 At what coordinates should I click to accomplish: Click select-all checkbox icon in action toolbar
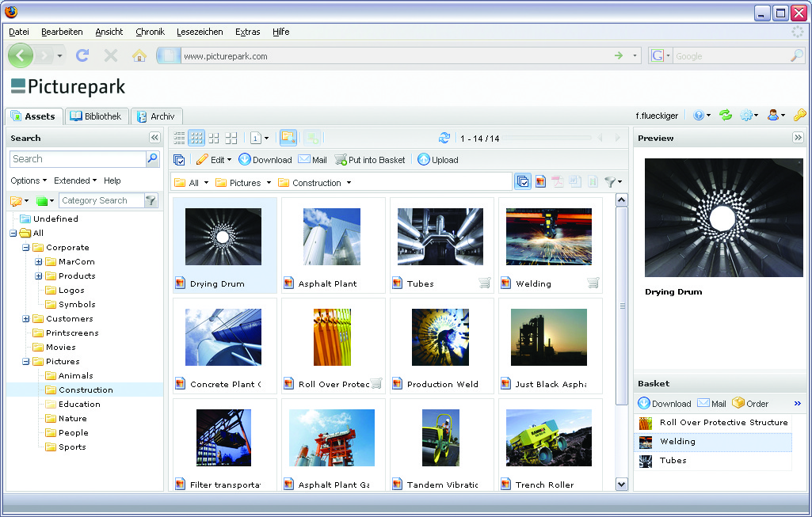[x=179, y=160]
